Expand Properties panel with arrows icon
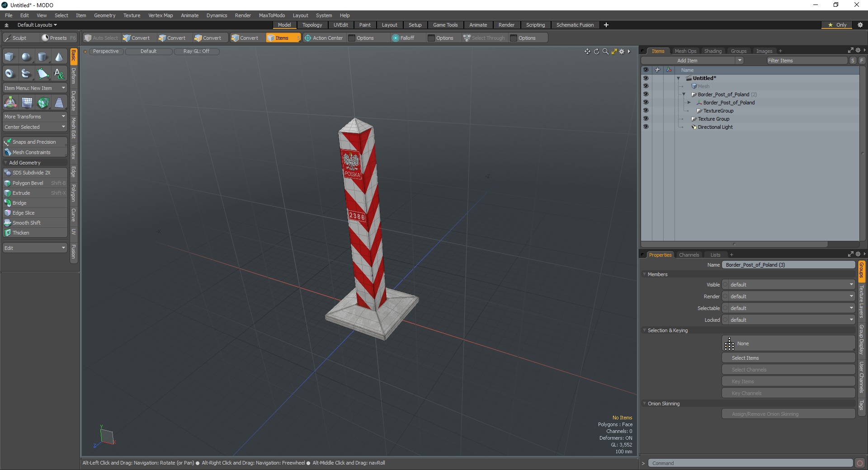This screenshot has width=868, height=470. tap(850, 254)
